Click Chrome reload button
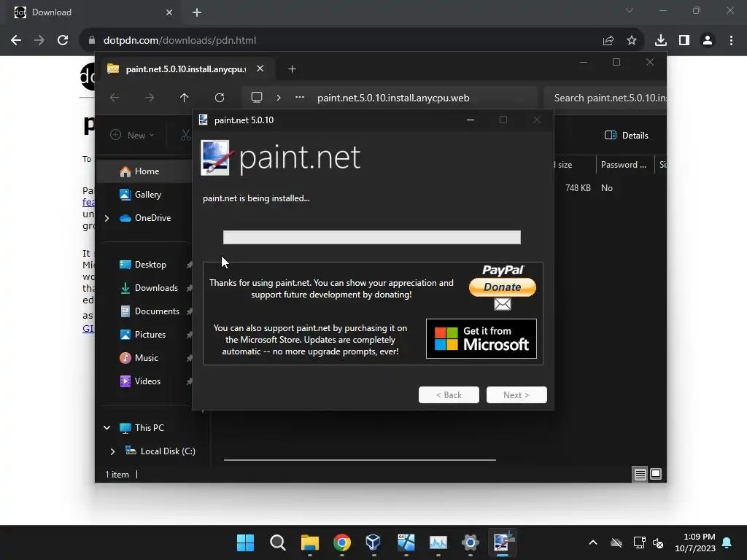The image size is (747, 560). click(63, 41)
